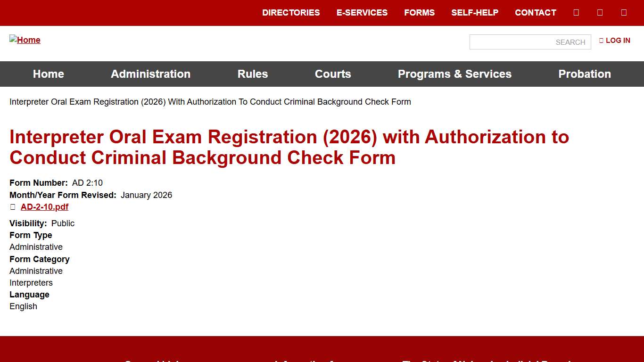Open the CONTACT page
This screenshot has width=644, height=362.
(x=535, y=13)
